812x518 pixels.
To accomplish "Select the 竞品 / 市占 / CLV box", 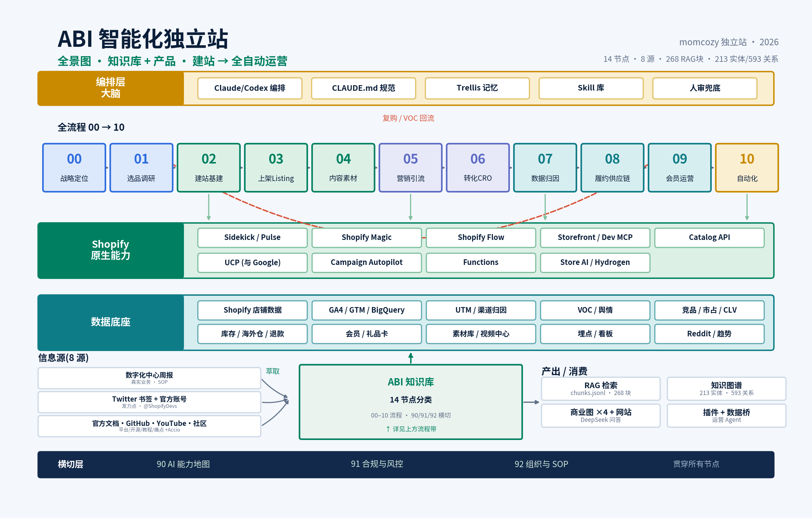I will pos(710,310).
